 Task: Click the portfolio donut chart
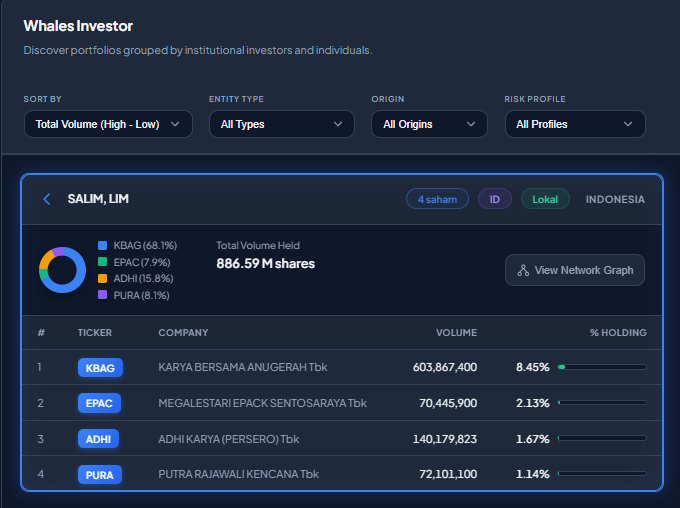click(x=62, y=269)
